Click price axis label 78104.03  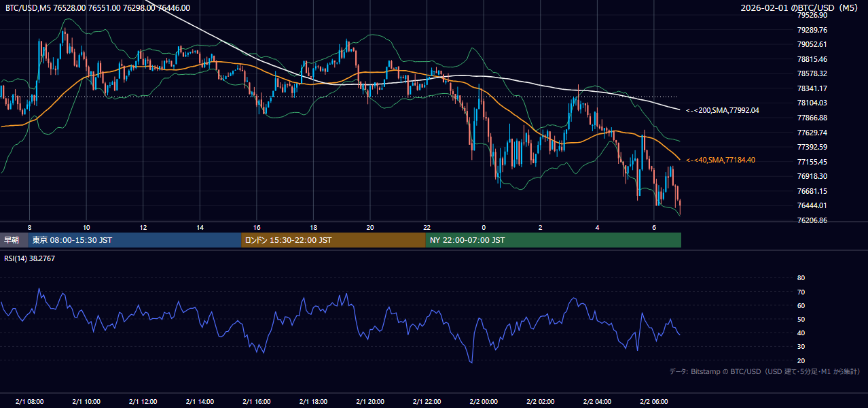[x=812, y=103]
